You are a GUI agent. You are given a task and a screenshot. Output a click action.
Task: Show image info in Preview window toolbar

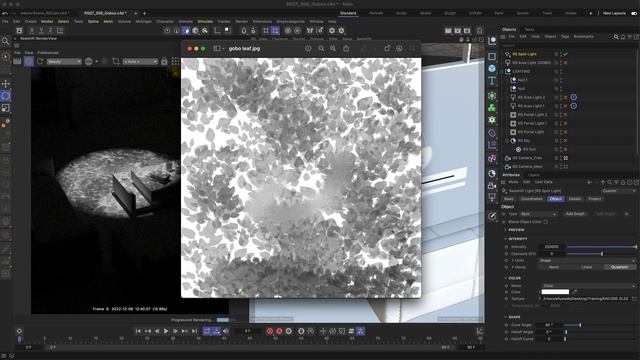308,49
